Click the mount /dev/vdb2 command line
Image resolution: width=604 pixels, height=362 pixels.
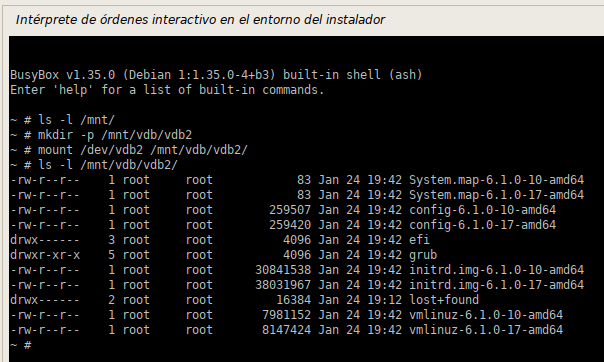[x=129, y=150]
